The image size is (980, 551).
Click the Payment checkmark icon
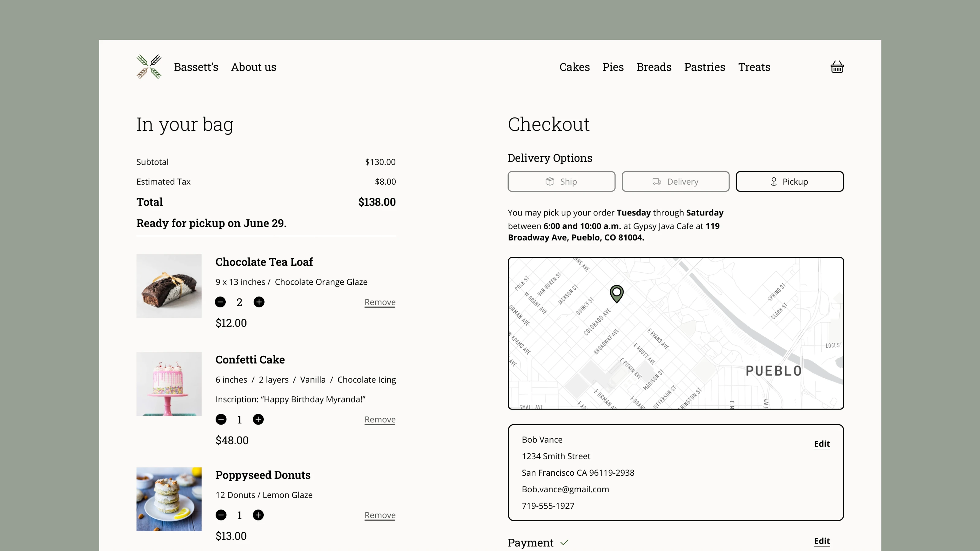(x=564, y=543)
